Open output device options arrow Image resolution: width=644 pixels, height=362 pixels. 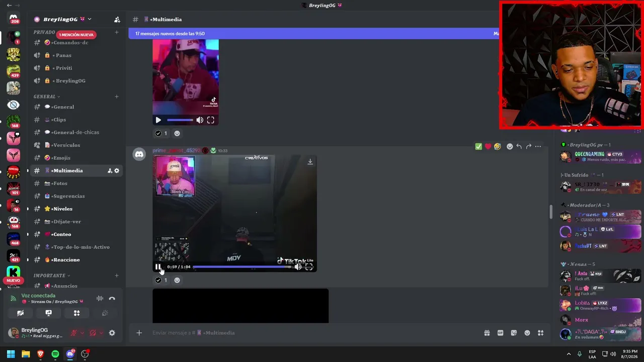pos(101,333)
